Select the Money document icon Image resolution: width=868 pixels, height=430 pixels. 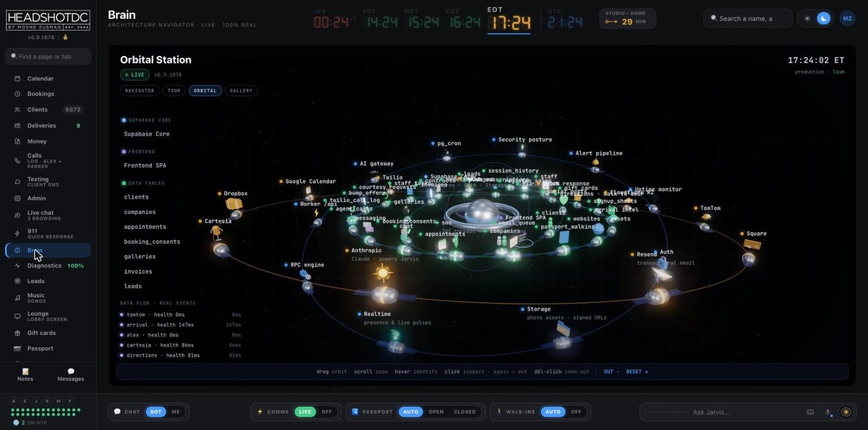[17, 142]
